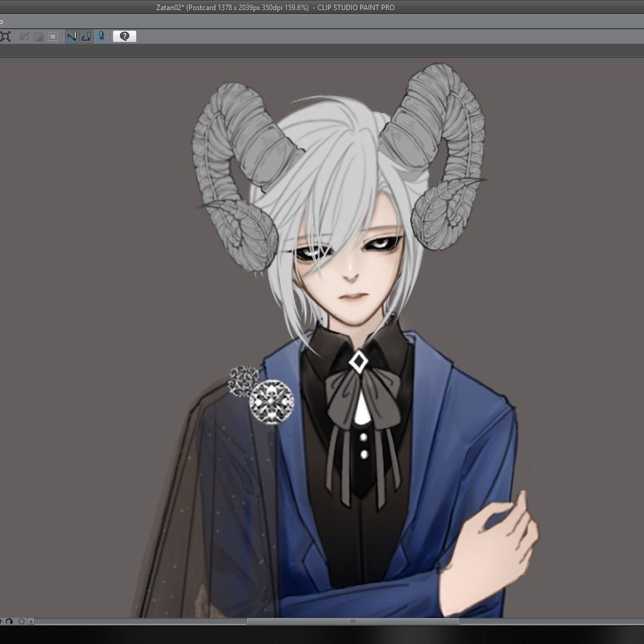Enable the first pen stroke toggle

pyautogui.click(x=72, y=36)
